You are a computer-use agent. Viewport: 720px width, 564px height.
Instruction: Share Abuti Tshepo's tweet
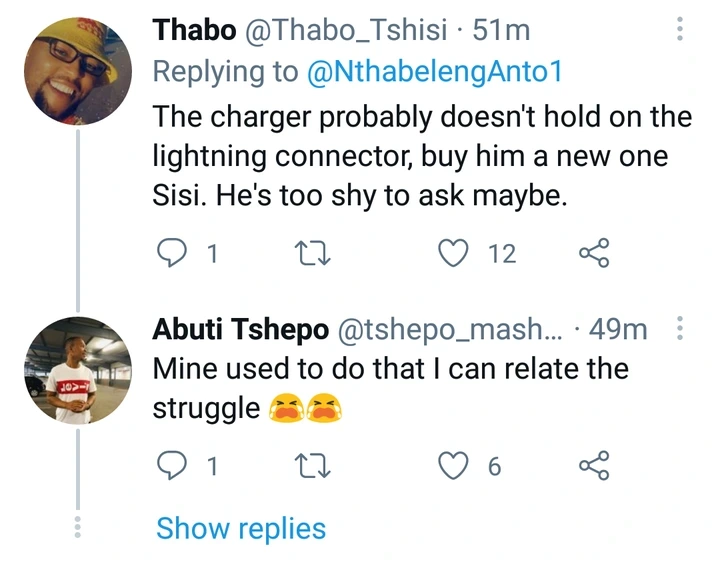[x=594, y=465]
